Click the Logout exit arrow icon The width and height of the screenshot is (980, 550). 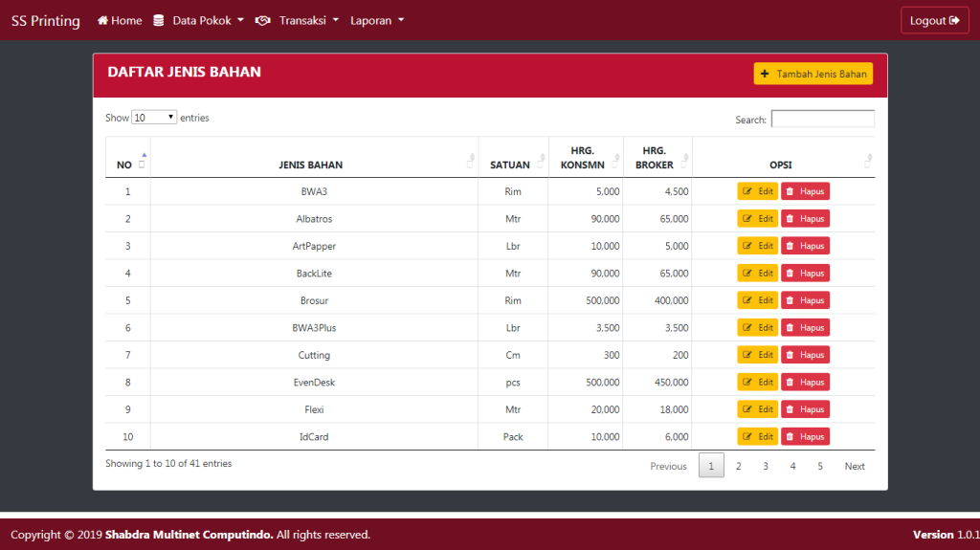[954, 21]
